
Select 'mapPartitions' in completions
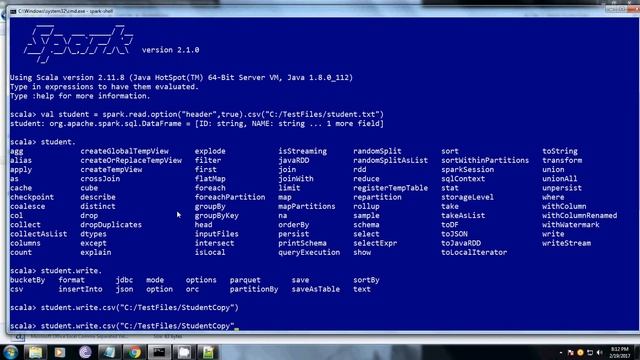coord(307,207)
